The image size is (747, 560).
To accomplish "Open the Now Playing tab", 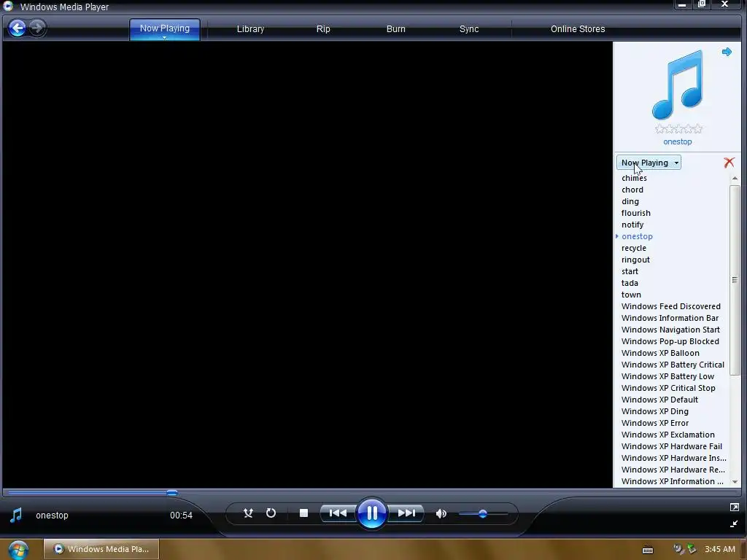I will tap(164, 28).
